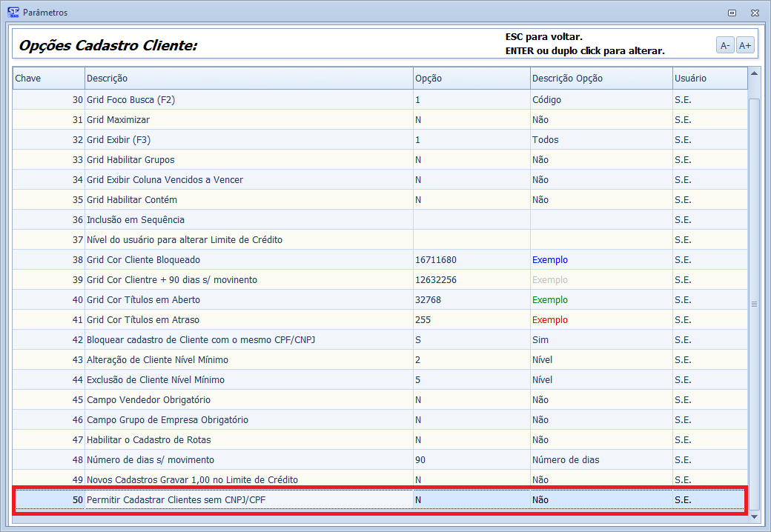Select the red Exemplo for Títulos em Atraso
The height and width of the screenshot is (532, 771).
(x=550, y=320)
